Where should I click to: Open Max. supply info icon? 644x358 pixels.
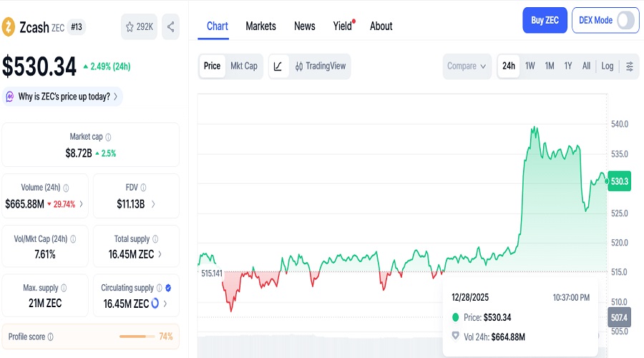pos(64,288)
